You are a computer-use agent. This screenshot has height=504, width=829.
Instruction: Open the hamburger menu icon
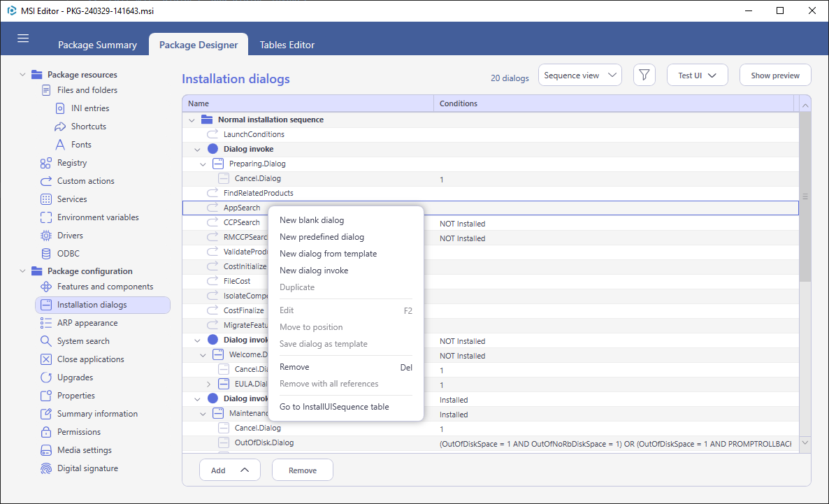[23, 38]
